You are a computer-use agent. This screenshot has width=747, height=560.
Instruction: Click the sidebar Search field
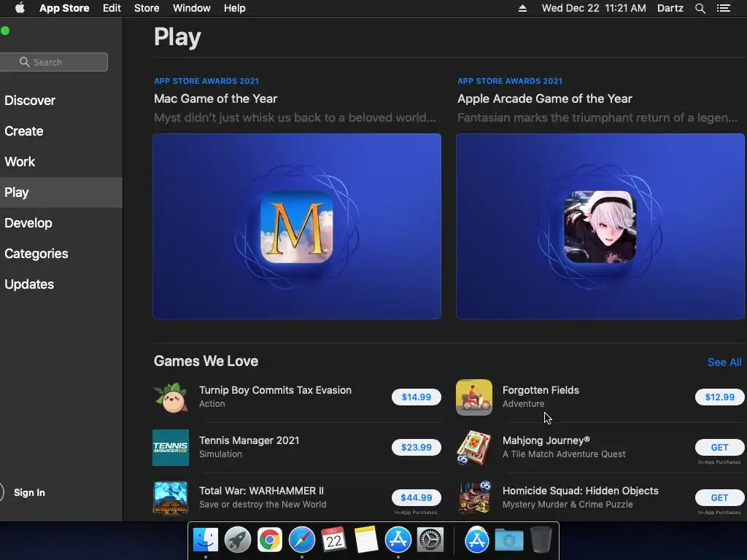tap(53, 62)
